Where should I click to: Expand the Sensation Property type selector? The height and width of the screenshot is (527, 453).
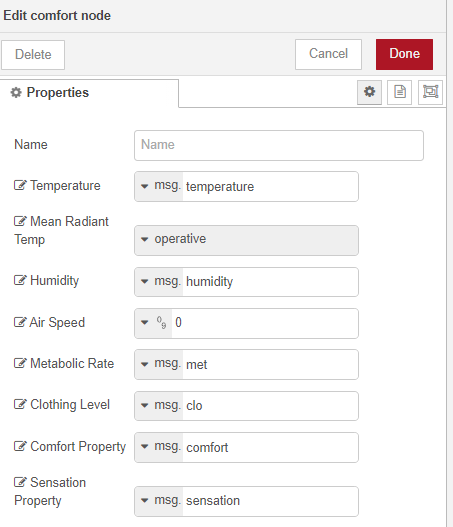pos(159,501)
